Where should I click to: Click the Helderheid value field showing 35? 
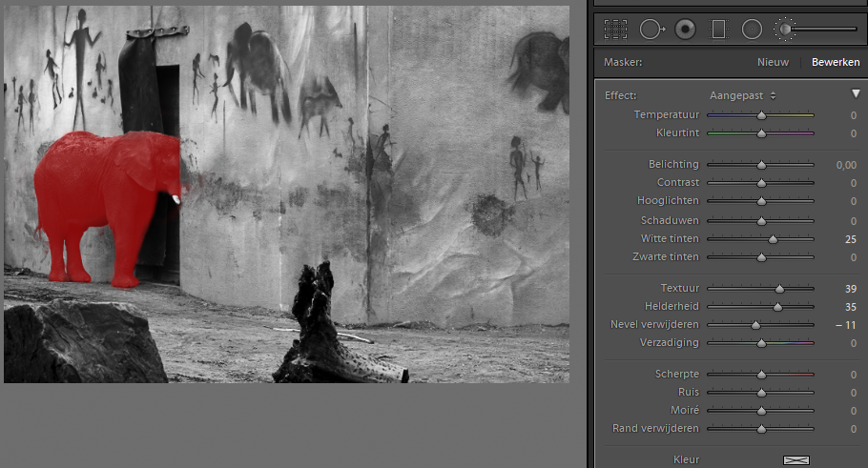[x=849, y=307]
